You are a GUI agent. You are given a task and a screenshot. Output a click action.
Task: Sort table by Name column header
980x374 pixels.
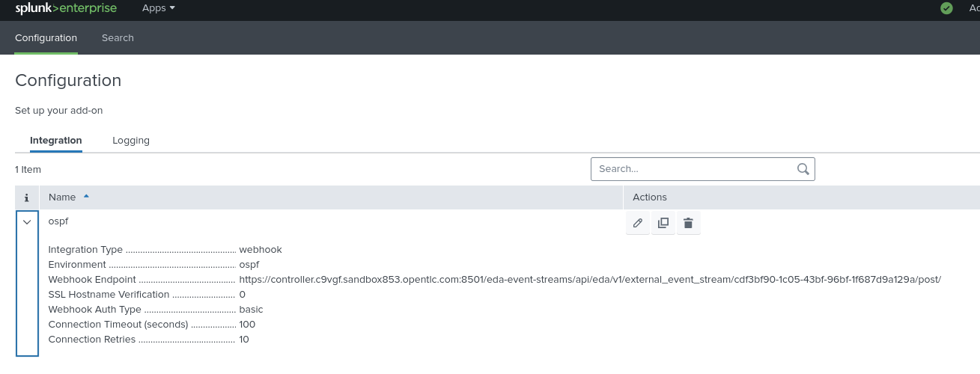(62, 197)
